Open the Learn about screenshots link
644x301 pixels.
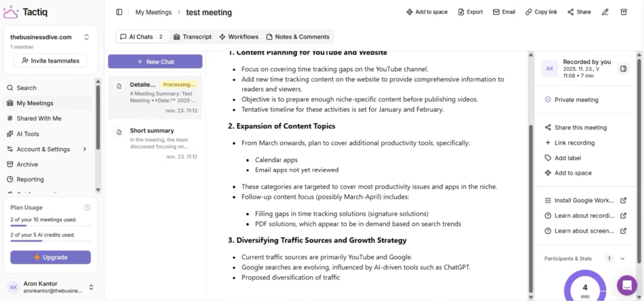click(x=585, y=231)
